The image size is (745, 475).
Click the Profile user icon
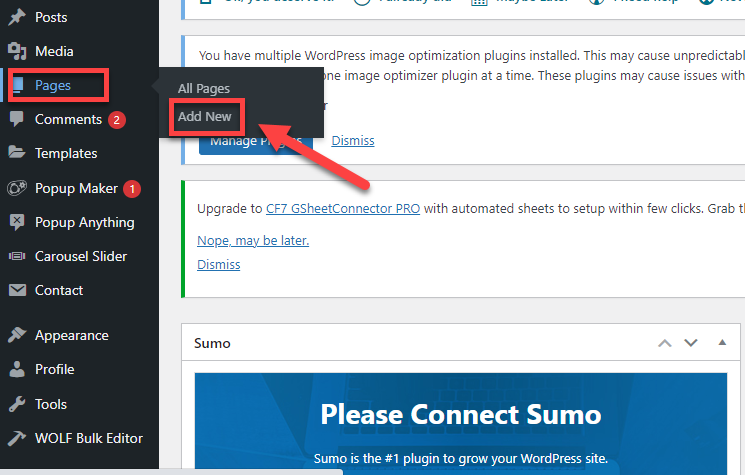point(17,369)
